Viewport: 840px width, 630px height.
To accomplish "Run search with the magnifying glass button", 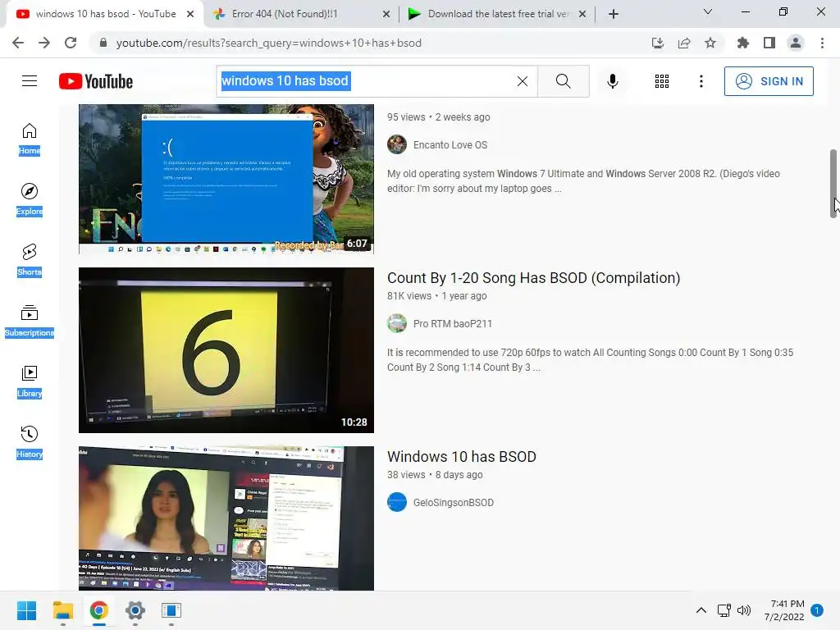I will coord(563,81).
